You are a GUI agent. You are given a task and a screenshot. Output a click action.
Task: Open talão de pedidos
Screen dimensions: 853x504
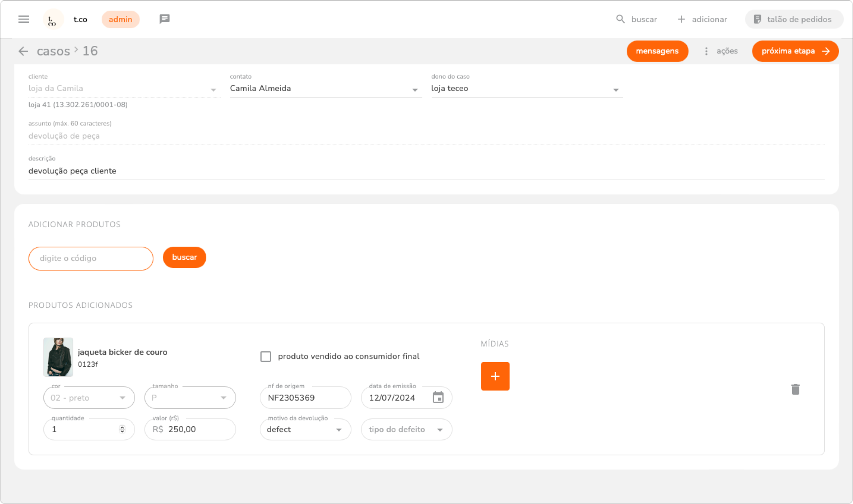[793, 19]
